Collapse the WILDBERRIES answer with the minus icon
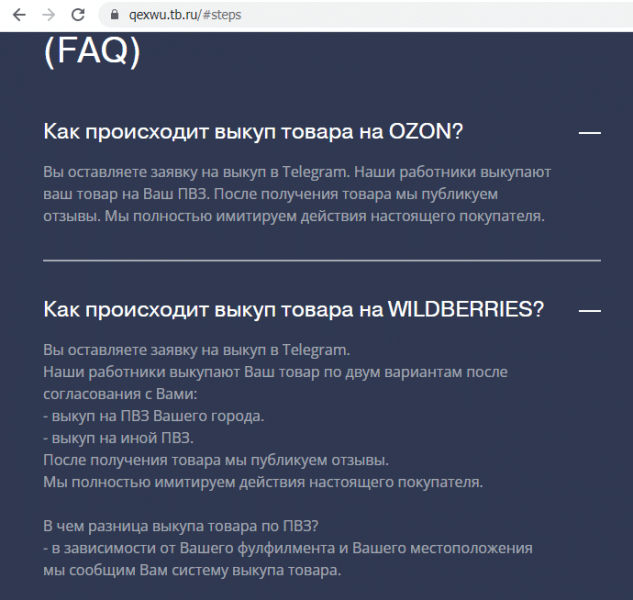The width and height of the screenshot is (633, 600). [x=590, y=310]
